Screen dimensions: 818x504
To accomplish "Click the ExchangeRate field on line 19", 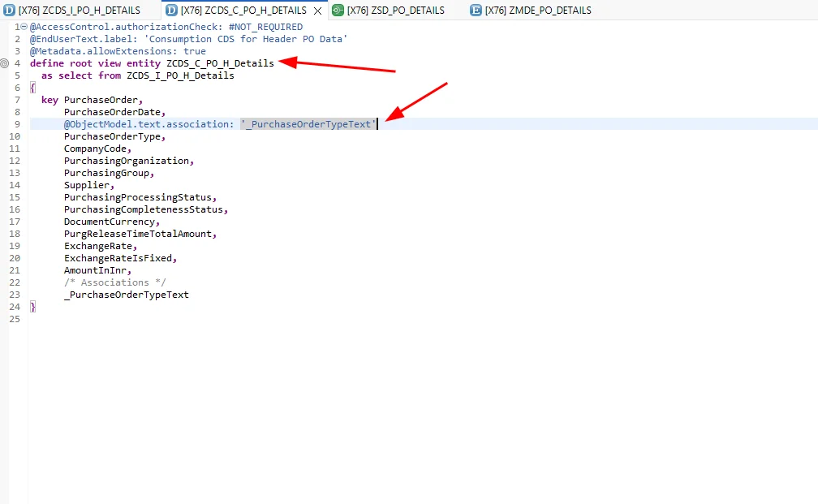I will click(x=98, y=246).
